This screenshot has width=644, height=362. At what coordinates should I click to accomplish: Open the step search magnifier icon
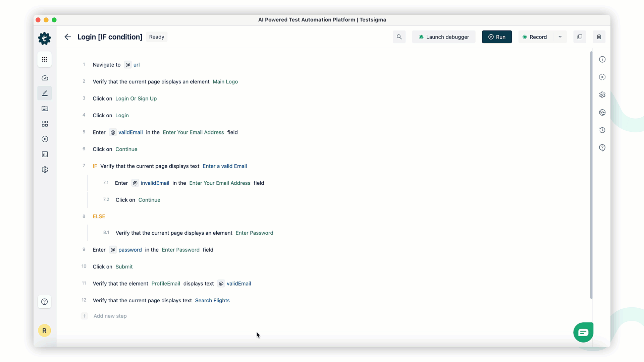click(399, 37)
